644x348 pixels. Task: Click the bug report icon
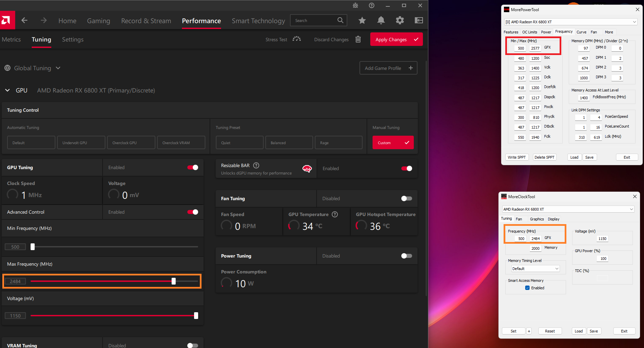[355, 5]
